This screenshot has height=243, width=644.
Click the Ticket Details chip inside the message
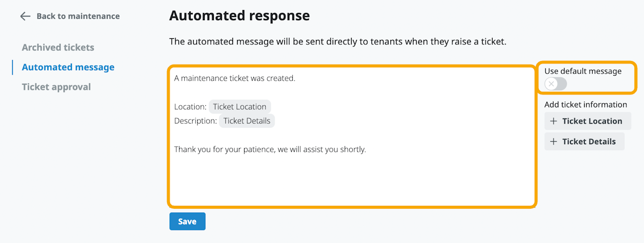click(x=247, y=121)
